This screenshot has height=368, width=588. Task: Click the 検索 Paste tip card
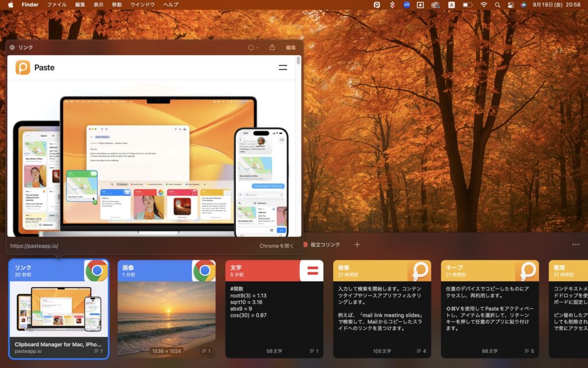(x=382, y=309)
